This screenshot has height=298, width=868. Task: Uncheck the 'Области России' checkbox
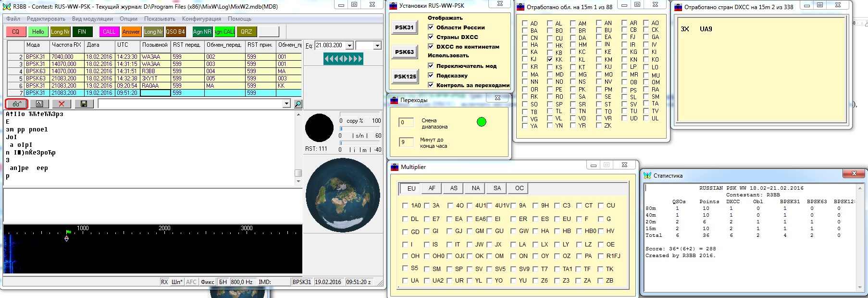pos(431,27)
